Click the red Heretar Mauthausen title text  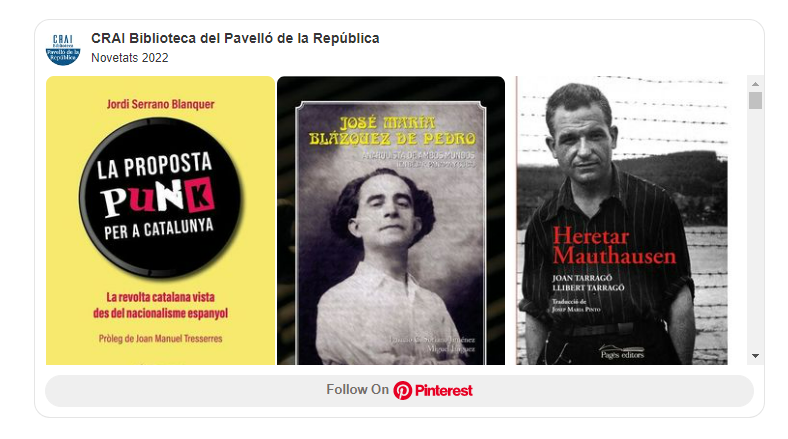[x=614, y=246]
